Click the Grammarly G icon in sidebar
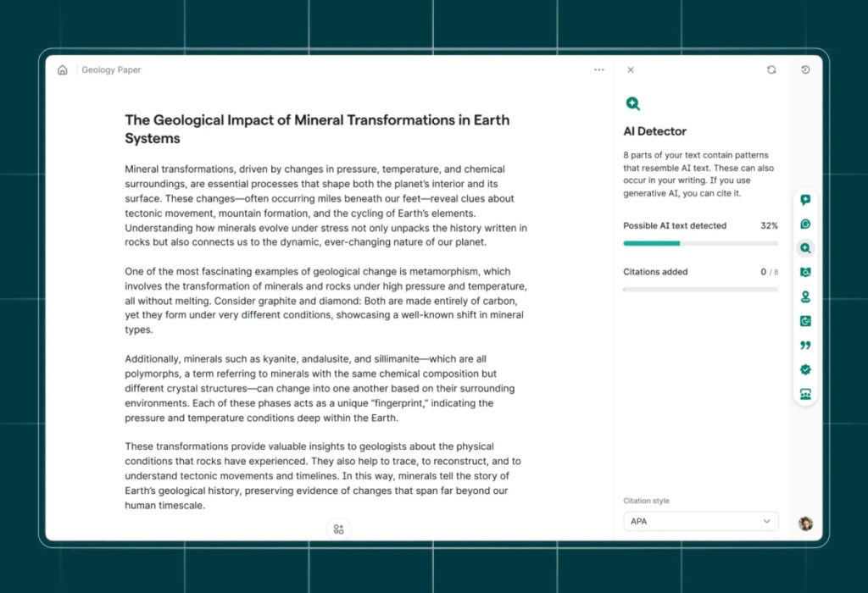This screenshot has height=593, width=868. [x=805, y=224]
